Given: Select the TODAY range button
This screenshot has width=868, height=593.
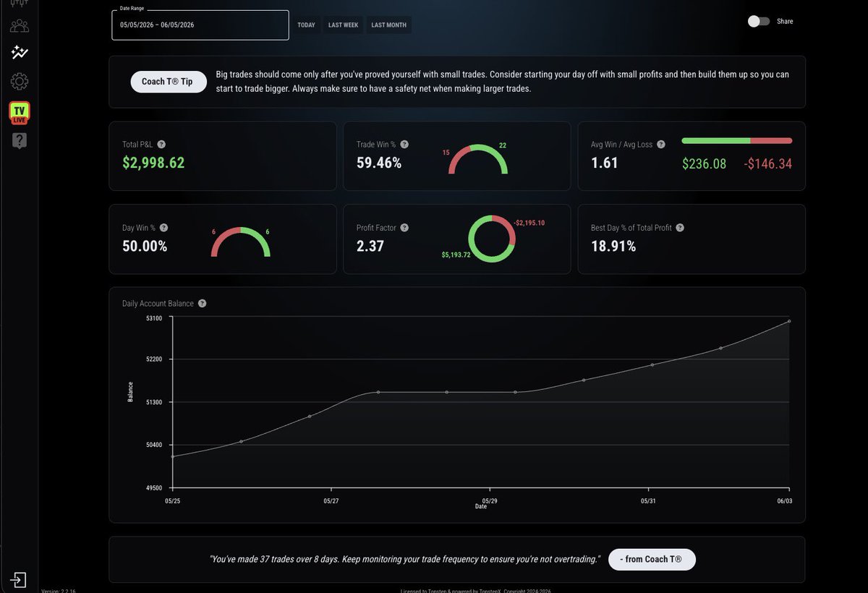Looking at the screenshot, I should click(307, 25).
